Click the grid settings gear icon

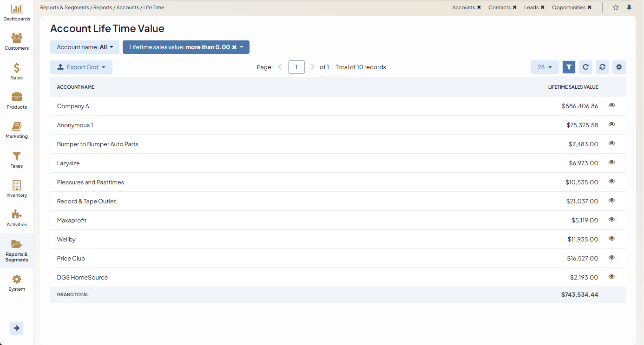point(619,67)
